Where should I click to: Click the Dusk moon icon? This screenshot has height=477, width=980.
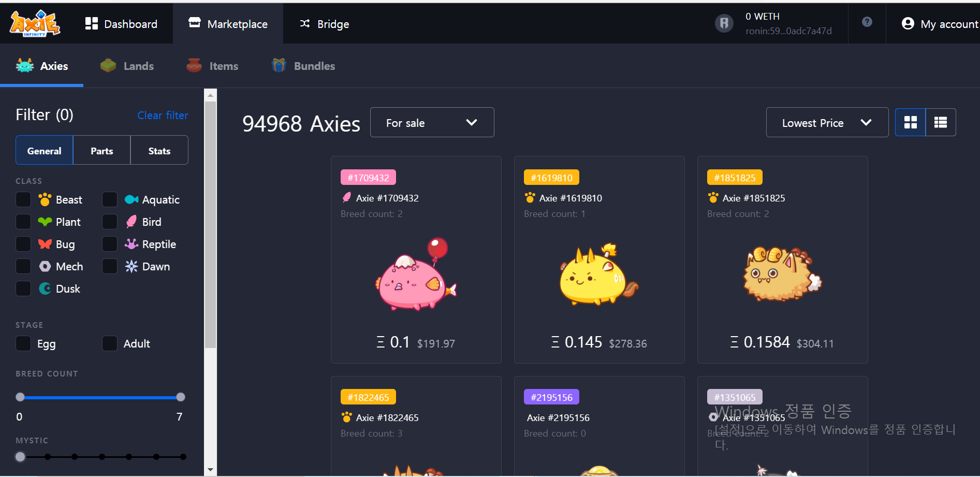pyautogui.click(x=45, y=288)
